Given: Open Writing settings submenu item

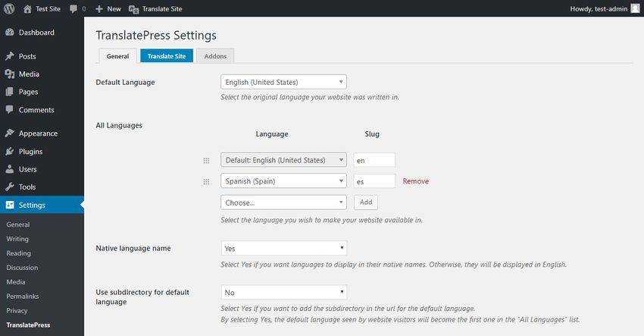Looking at the screenshot, I should click(17, 239).
